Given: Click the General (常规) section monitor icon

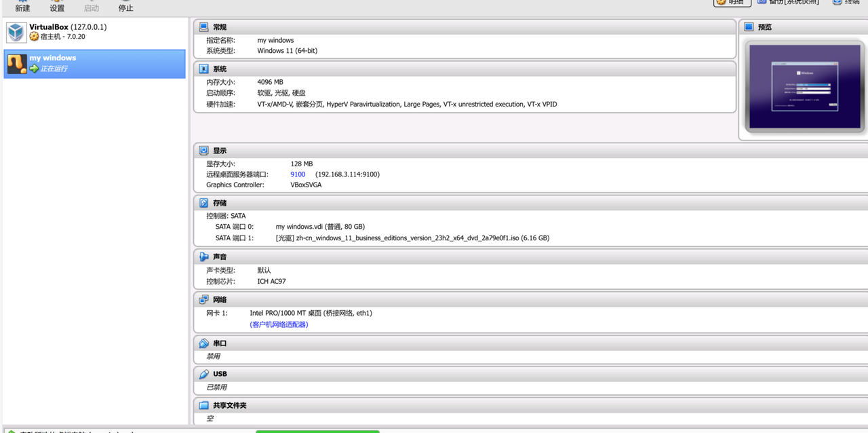Looking at the screenshot, I should pos(204,27).
